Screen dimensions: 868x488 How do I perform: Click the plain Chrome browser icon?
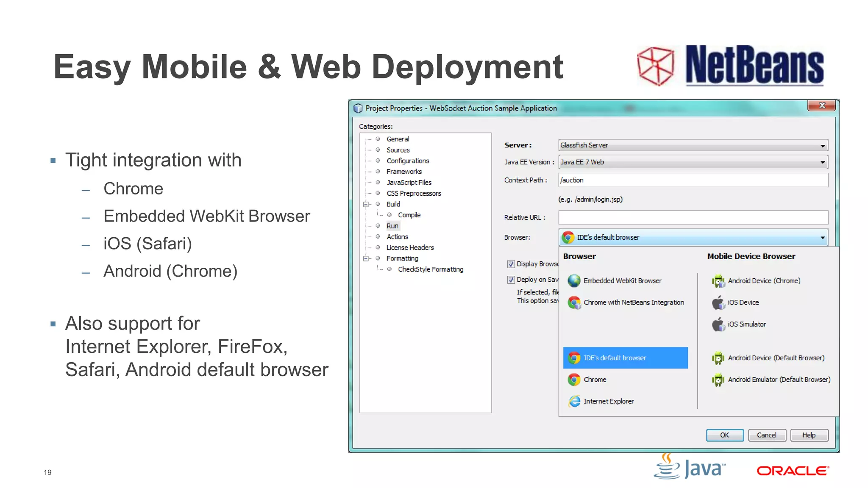click(574, 380)
